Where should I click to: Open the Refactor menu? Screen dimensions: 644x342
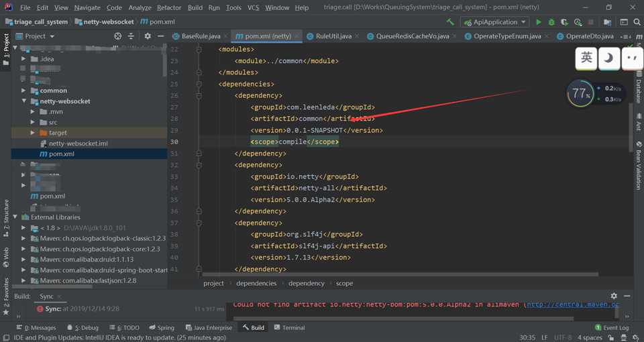(169, 7)
